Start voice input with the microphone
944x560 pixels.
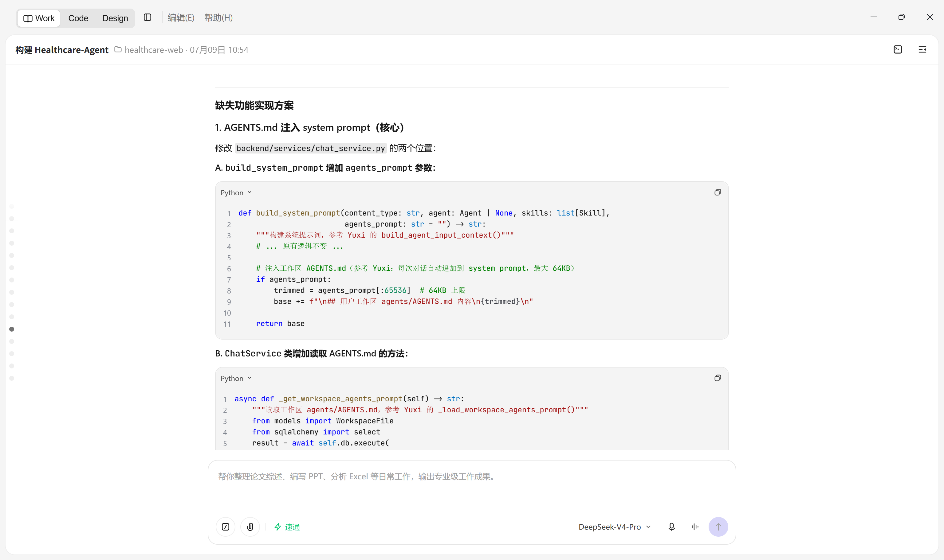[x=671, y=527]
